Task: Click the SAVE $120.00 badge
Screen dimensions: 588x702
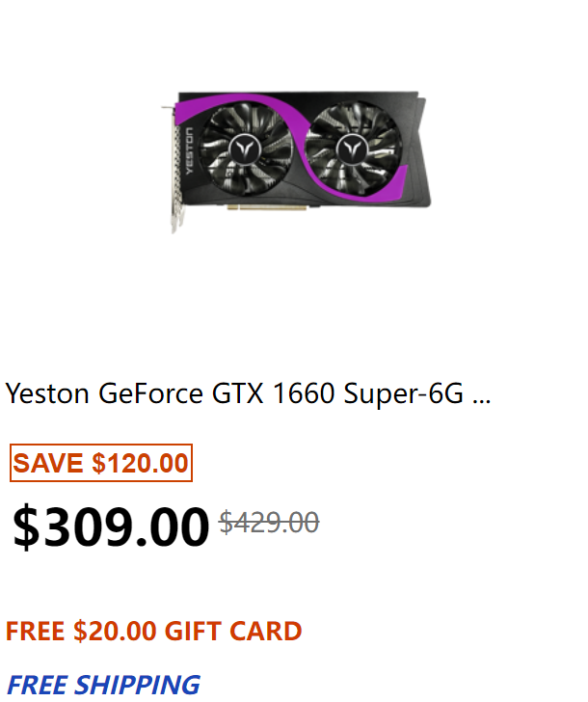Action: tap(101, 463)
